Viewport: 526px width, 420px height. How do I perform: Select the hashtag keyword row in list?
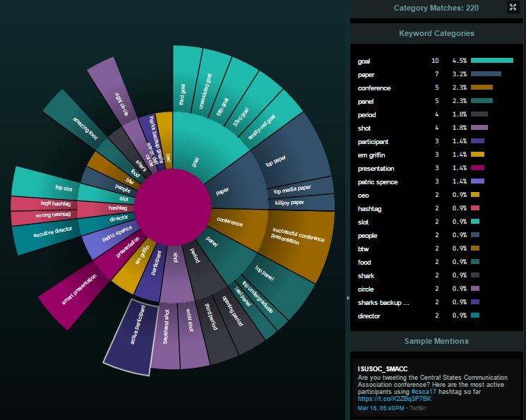[x=436, y=208]
